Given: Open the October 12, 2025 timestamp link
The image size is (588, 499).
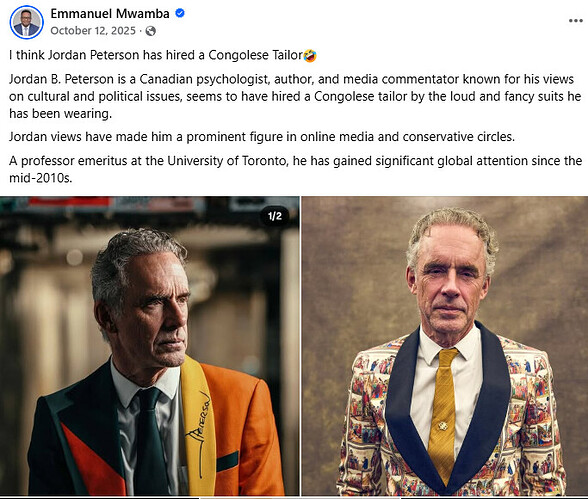Looking at the screenshot, I should (93, 31).
